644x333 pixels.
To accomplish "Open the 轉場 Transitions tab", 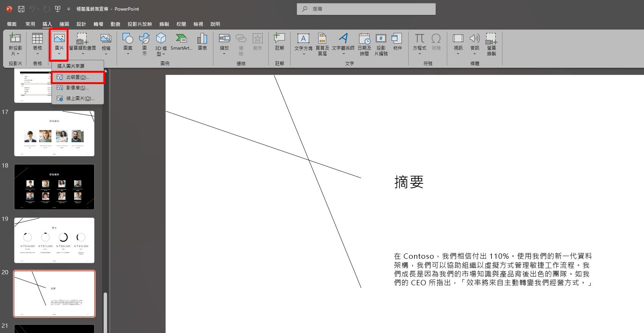I will pyautogui.click(x=98, y=24).
